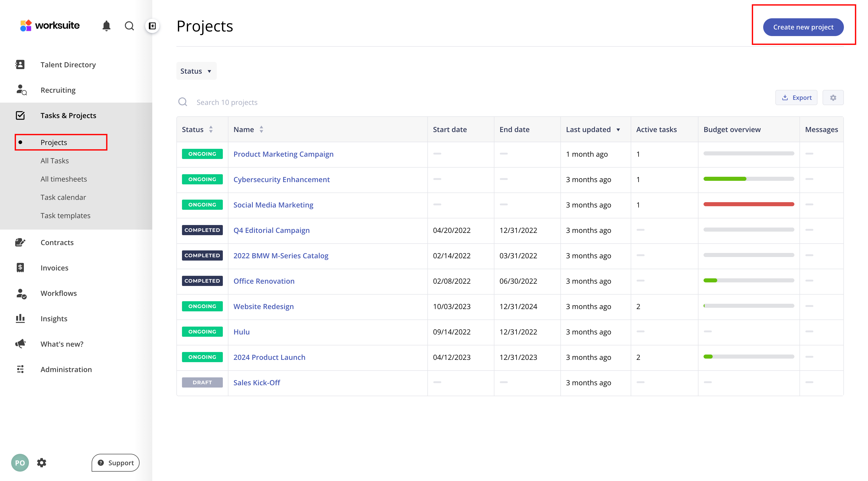Viewport: 868px width, 481px height.
Task: Click the sidebar search magnifier icon
Action: click(129, 26)
